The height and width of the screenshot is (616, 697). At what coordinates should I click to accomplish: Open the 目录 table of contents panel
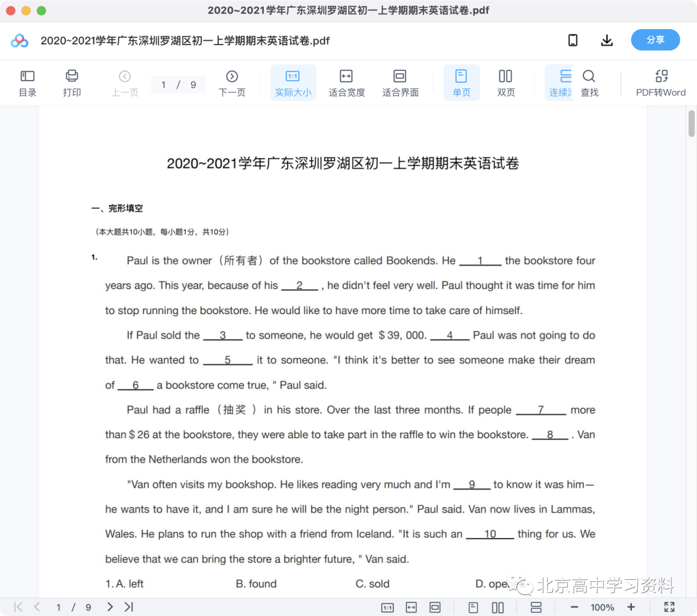(x=28, y=83)
